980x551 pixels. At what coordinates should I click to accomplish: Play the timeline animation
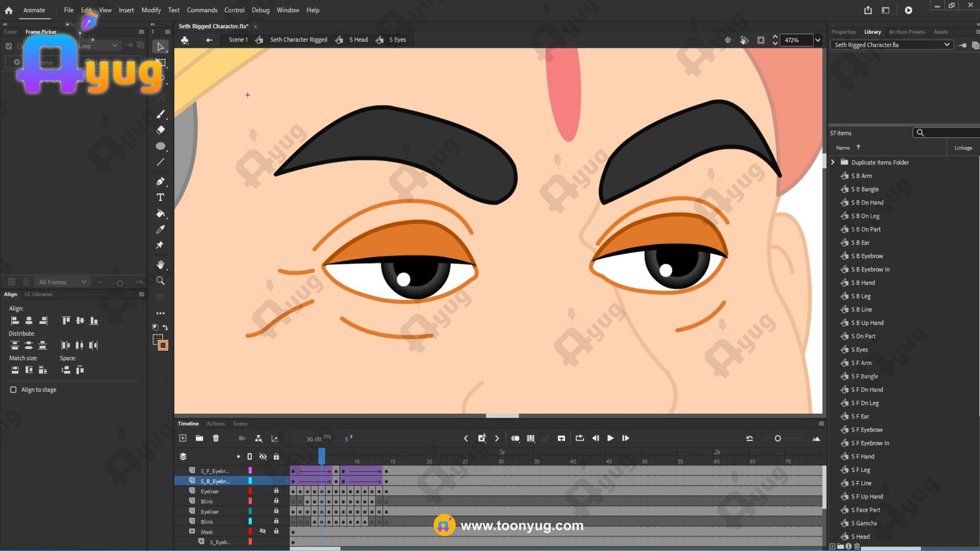tap(610, 438)
